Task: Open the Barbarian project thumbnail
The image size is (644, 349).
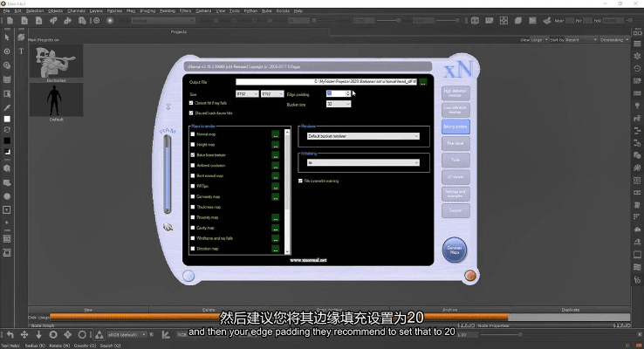Action: (56, 61)
